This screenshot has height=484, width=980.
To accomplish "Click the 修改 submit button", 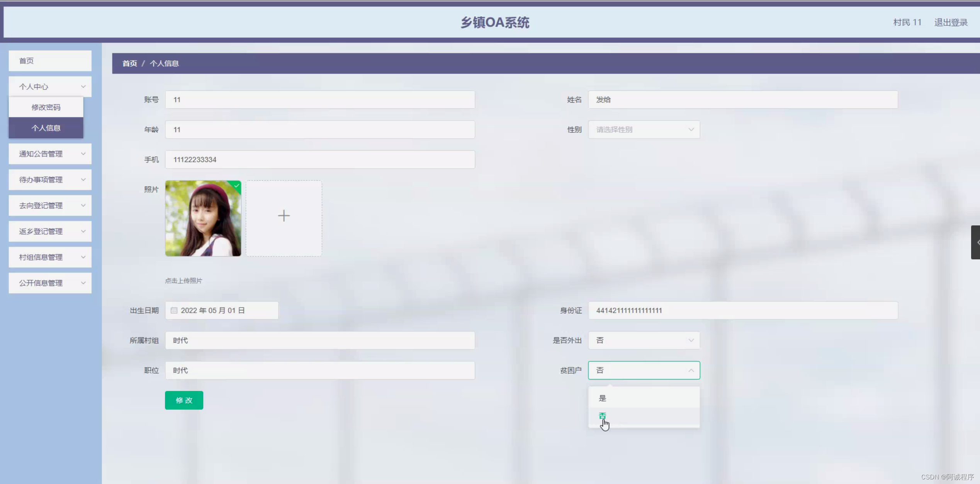I will (184, 400).
